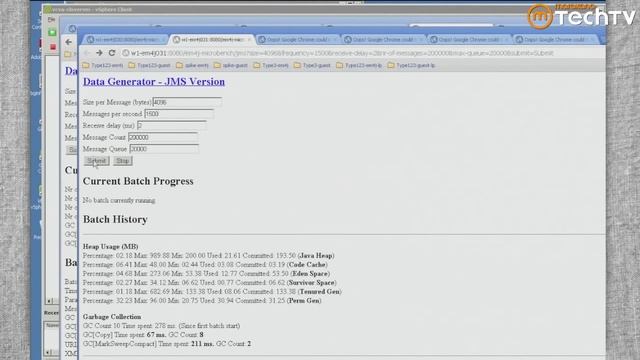Select the Perm Gen usage row

202,300
